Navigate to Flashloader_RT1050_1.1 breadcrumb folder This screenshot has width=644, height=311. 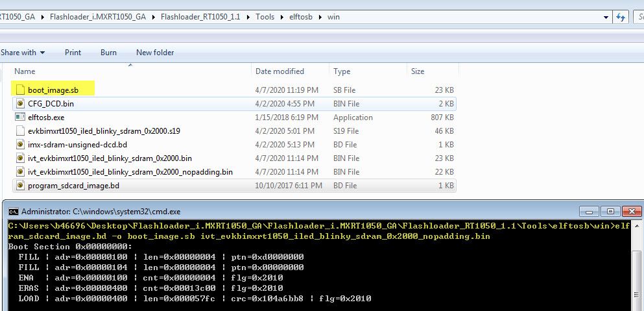[x=200, y=18]
